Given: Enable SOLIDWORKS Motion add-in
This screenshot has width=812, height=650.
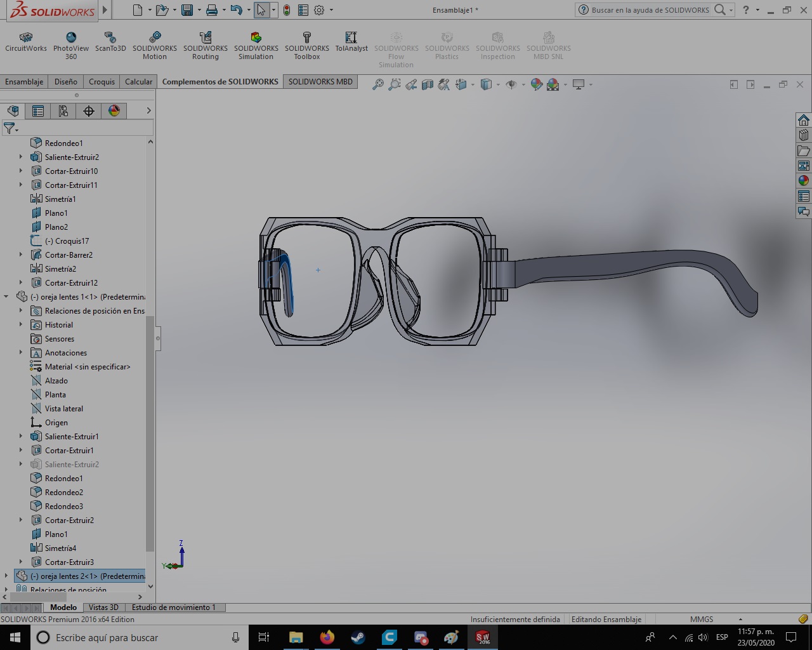Looking at the screenshot, I should (x=155, y=46).
